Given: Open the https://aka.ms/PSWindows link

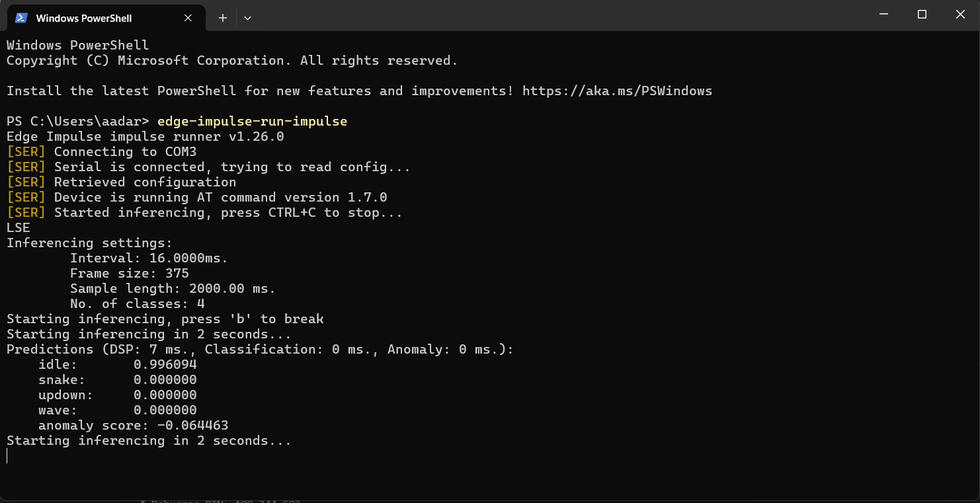Looking at the screenshot, I should coord(617,91).
